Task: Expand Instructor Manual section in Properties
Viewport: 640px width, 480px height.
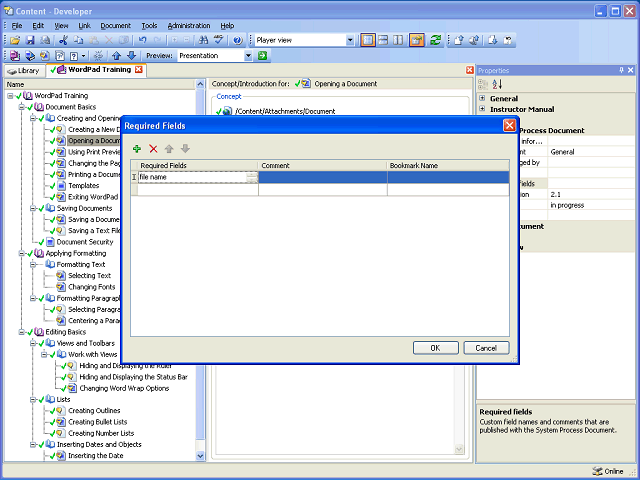Action: point(482,109)
